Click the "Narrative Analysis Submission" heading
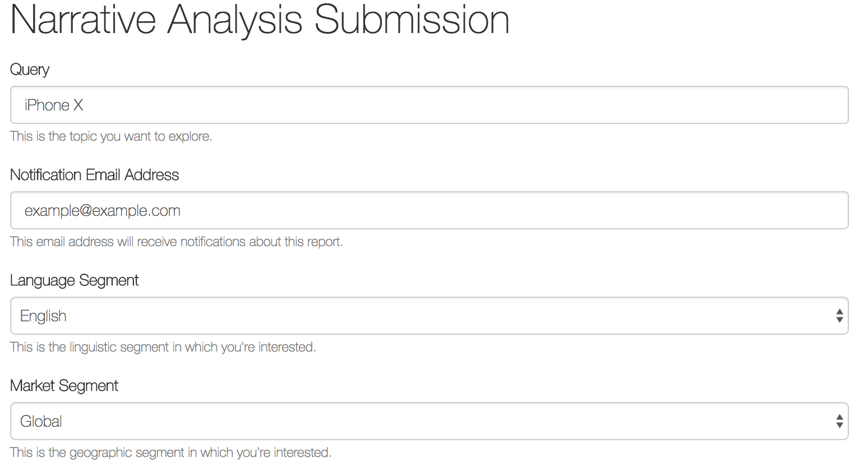Screen dimensions: 868x471 point(260,20)
